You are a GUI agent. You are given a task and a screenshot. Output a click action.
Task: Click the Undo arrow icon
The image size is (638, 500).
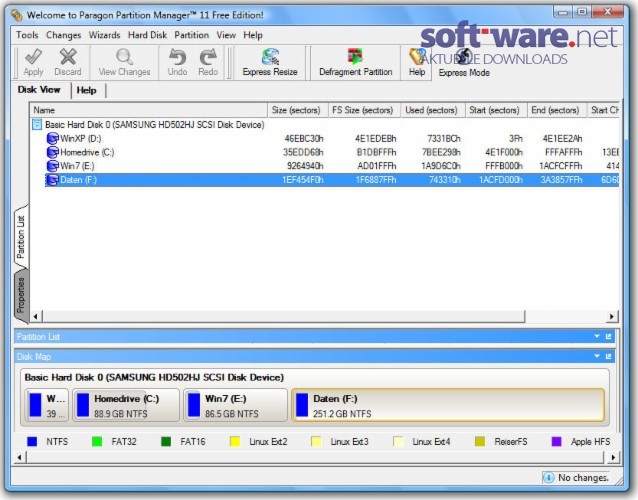click(x=177, y=57)
